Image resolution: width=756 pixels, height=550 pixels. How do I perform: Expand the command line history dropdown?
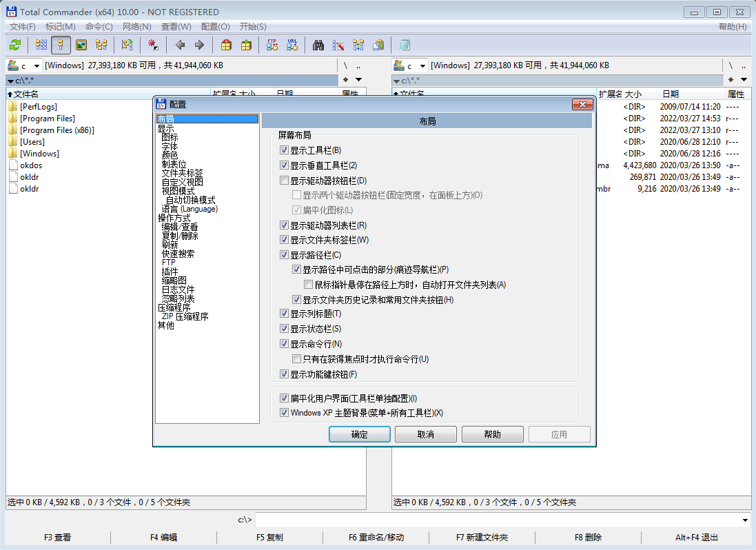point(745,520)
